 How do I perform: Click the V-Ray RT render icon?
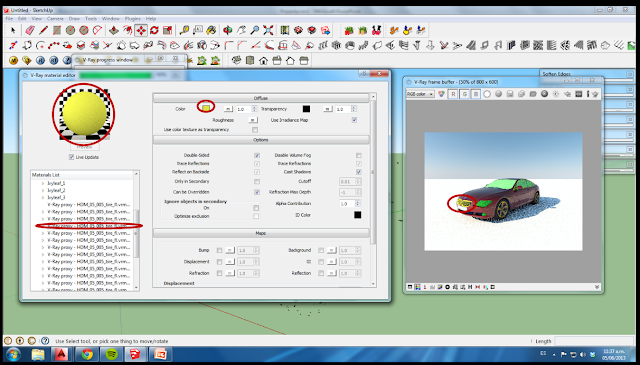coord(53,61)
